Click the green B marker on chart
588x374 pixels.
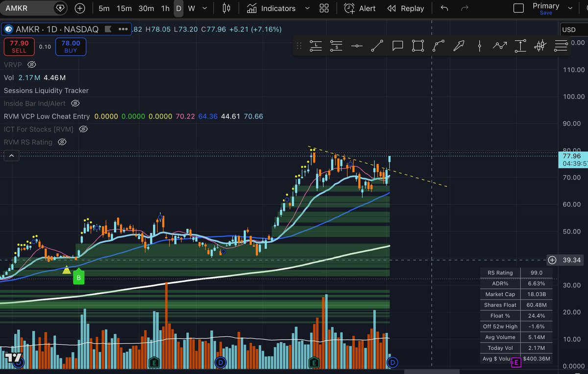tap(79, 278)
